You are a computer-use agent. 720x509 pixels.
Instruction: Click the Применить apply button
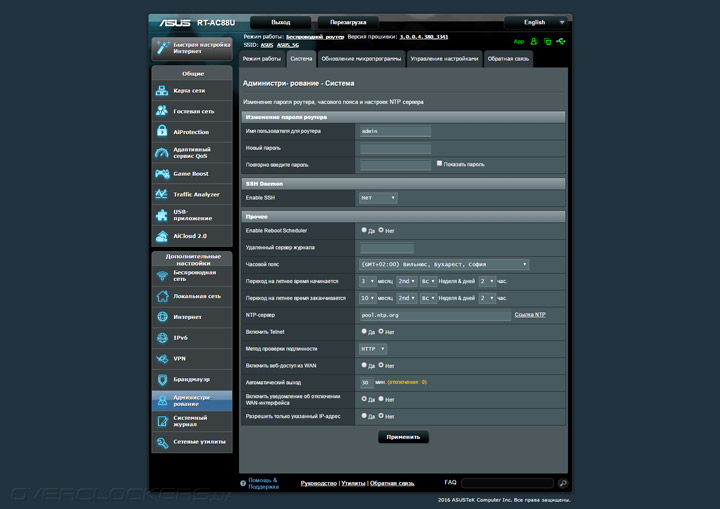pyautogui.click(x=404, y=437)
